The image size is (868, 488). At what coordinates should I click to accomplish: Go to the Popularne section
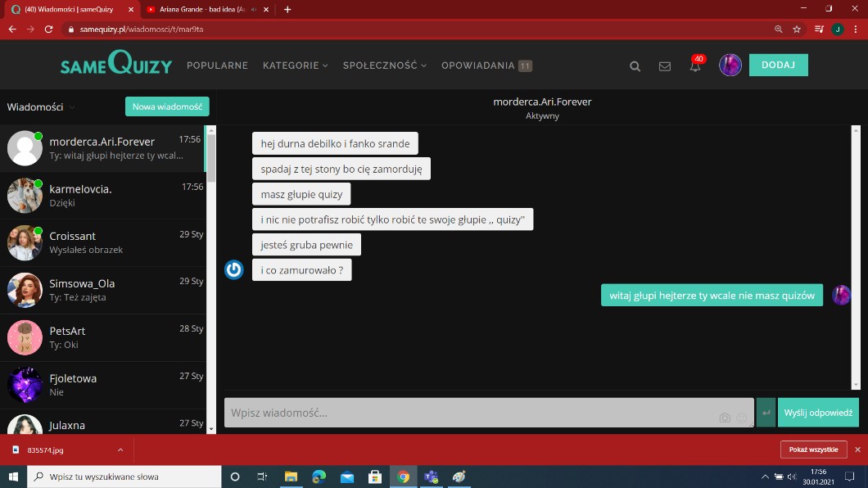[217, 66]
